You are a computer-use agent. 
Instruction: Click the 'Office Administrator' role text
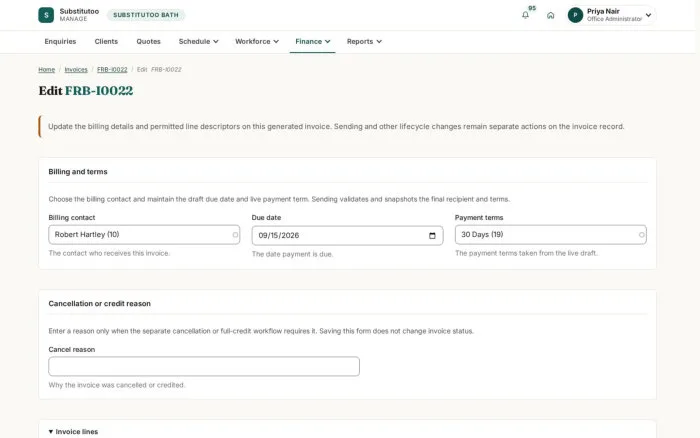click(x=614, y=19)
